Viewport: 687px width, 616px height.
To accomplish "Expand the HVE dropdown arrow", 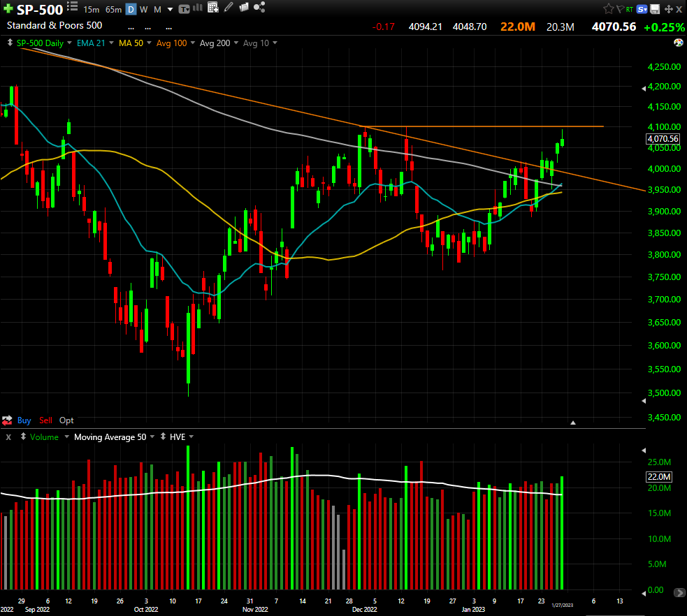I will click(x=191, y=437).
